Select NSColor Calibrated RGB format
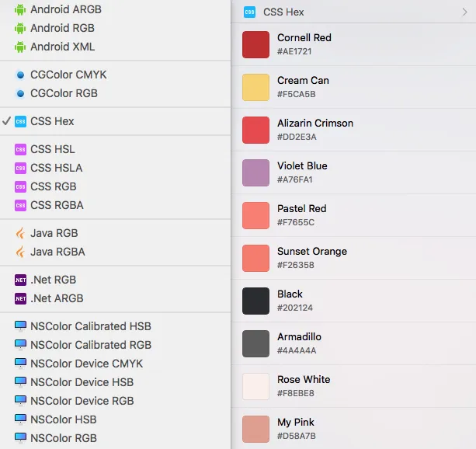476x449 pixels. point(116,345)
